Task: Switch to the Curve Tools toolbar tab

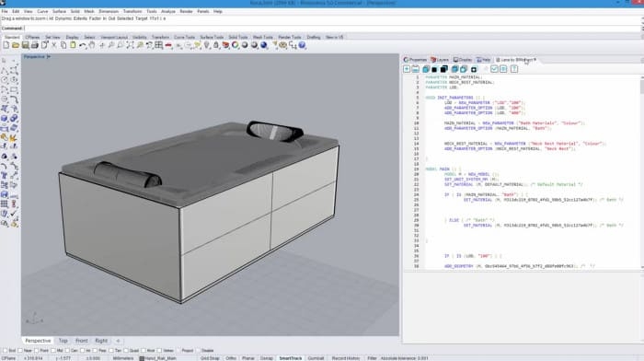Action: [x=184, y=38]
